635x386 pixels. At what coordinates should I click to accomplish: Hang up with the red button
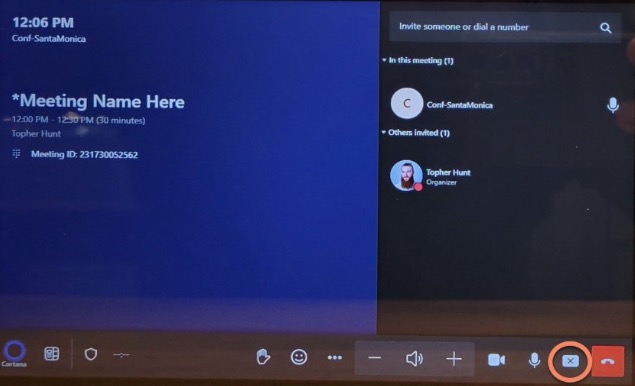pos(607,361)
